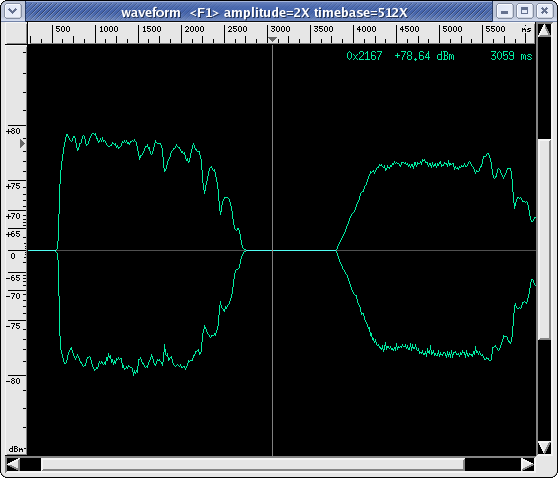Click the 0 level on amplitude scale

pyautogui.click(x=13, y=256)
